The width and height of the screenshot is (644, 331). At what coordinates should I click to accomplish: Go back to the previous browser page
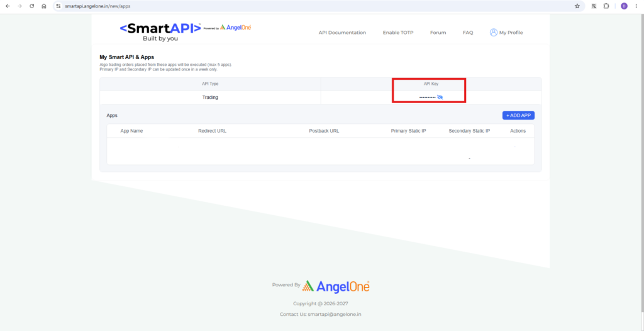pos(8,6)
